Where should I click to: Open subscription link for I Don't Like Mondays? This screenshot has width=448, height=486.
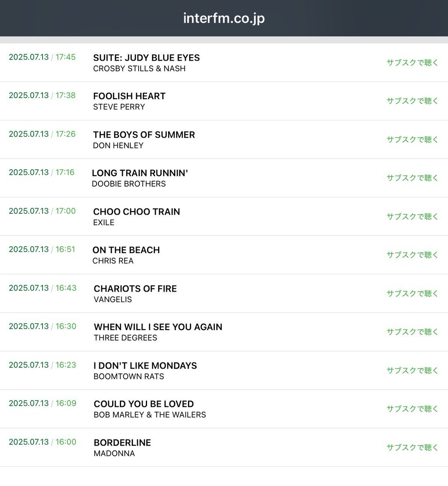[412, 370]
